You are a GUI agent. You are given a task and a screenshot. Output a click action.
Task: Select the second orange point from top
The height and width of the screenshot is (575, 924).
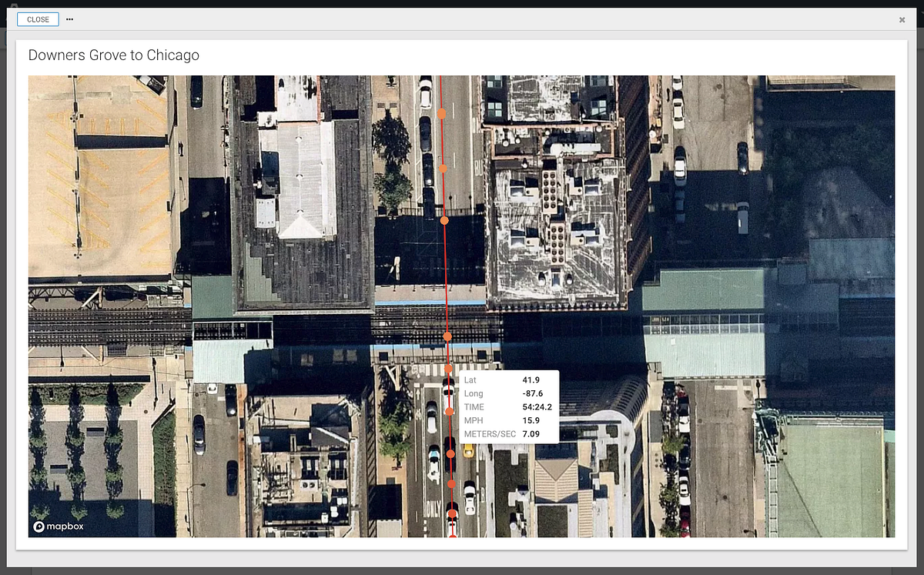coord(443,168)
